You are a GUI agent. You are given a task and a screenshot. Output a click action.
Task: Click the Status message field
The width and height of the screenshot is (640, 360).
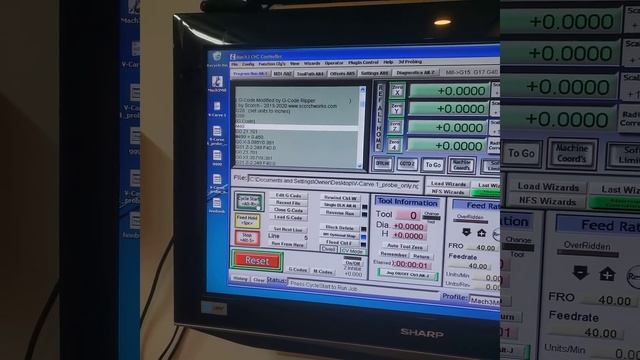click(x=363, y=288)
